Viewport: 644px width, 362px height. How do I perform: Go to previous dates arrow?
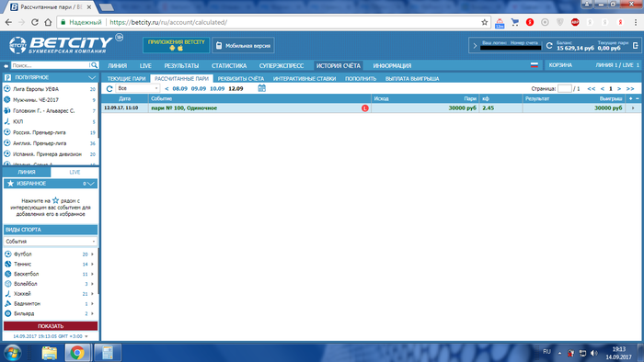pos(167,88)
